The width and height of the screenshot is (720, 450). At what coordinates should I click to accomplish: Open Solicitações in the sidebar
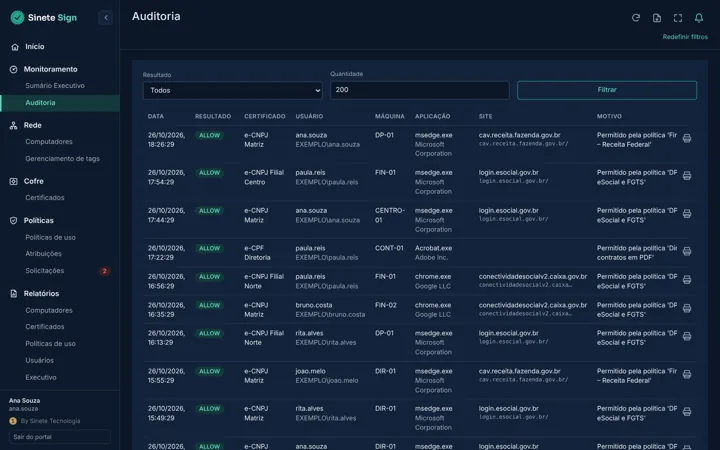click(x=45, y=271)
